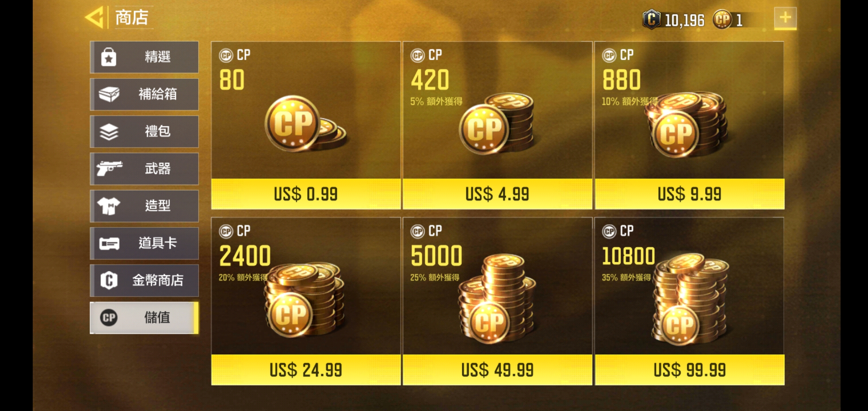This screenshot has height=411, width=868.
Task: Select the 精選 featured shopping bag tab
Action: [x=144, y=57]
